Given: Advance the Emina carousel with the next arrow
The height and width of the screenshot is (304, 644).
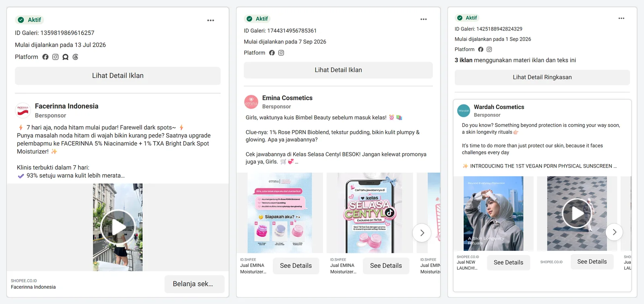Looking at the screenshot, I should [422, 233].
